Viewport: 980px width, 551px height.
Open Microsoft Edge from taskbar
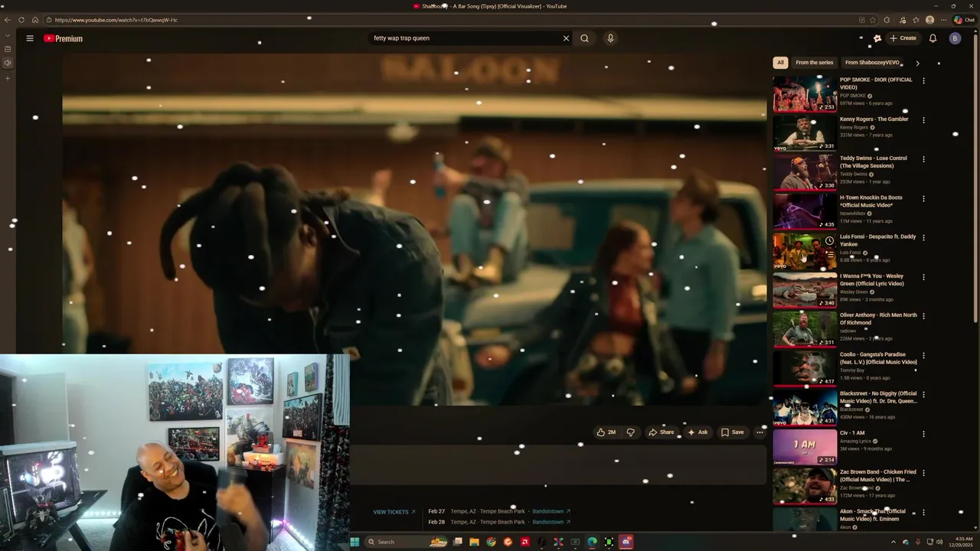pyautogui.click(x=592, y=542)
